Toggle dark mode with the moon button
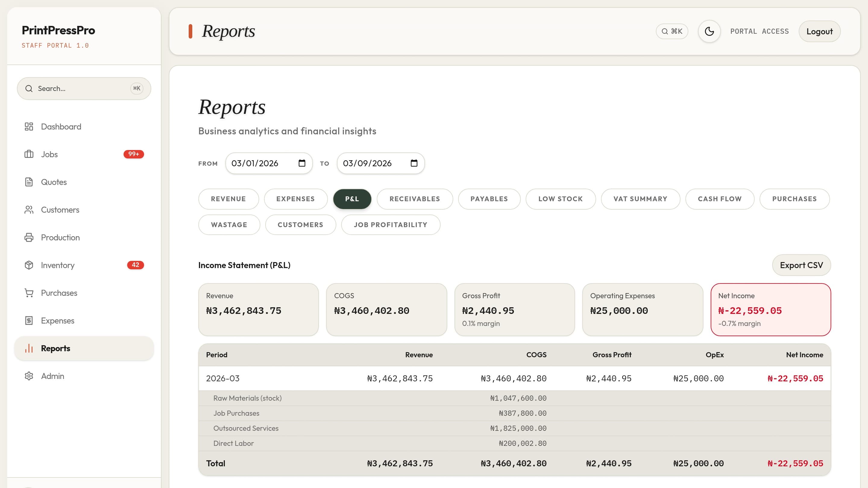 tap(709, 31)
